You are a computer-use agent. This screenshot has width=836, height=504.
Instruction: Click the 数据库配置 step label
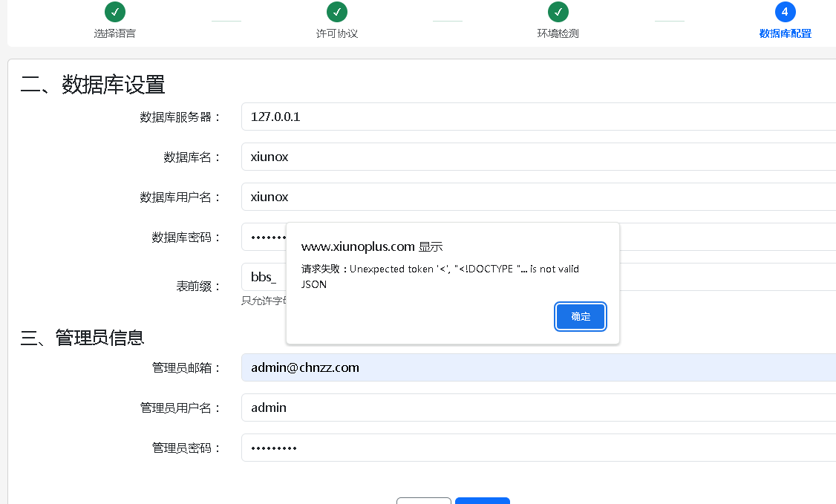pyautogui.click(x=785, y=33)
